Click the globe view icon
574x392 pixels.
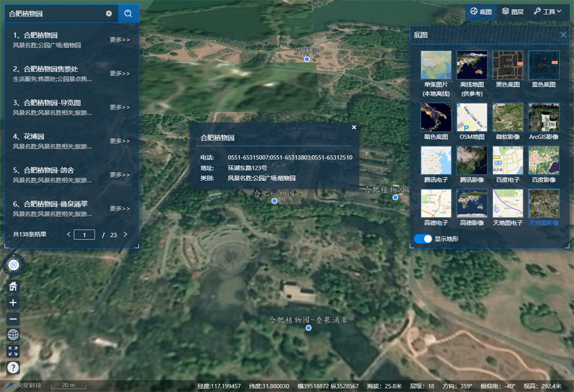[x=13, y=335]
